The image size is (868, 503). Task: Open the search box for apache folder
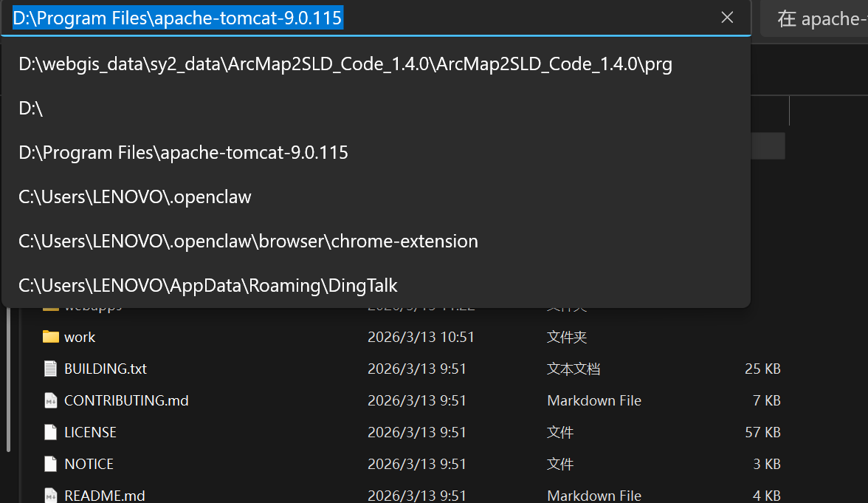coord(815,19)
